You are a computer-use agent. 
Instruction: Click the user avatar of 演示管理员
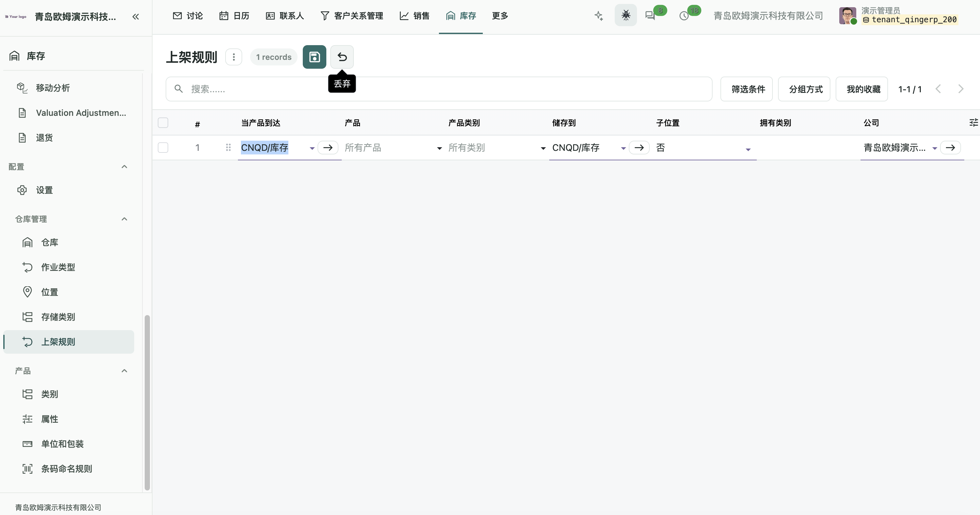coord(848,16)
